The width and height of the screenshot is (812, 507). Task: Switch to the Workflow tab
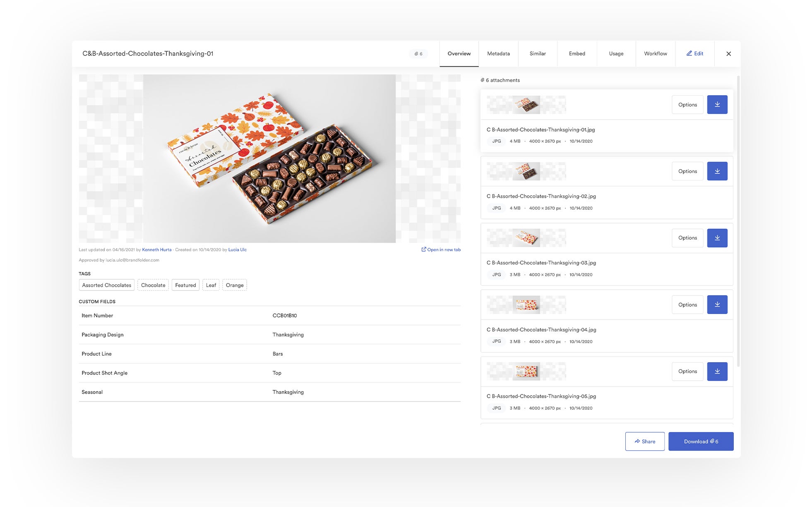[655, 53]
